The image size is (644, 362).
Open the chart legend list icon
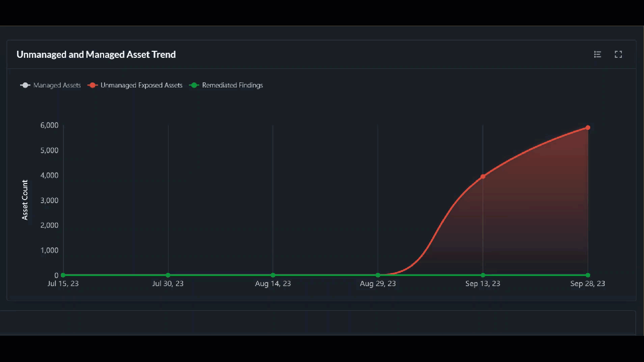click(x=598, y=54)
